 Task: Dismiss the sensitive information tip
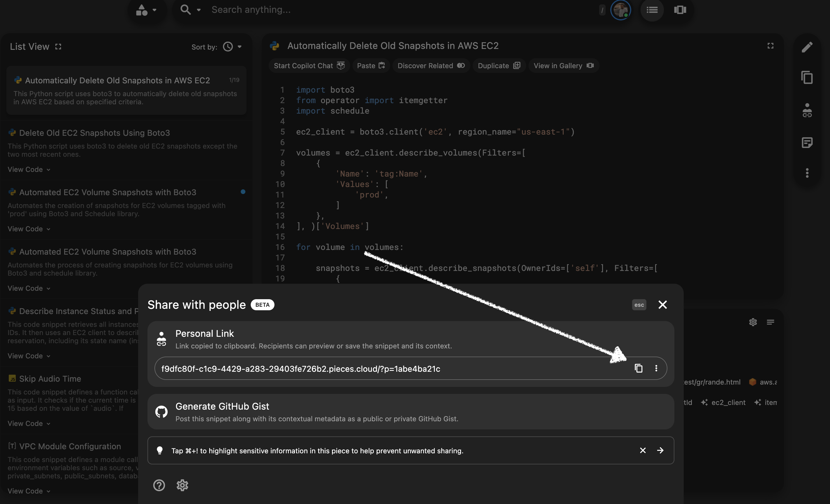(x=643, y=450)
